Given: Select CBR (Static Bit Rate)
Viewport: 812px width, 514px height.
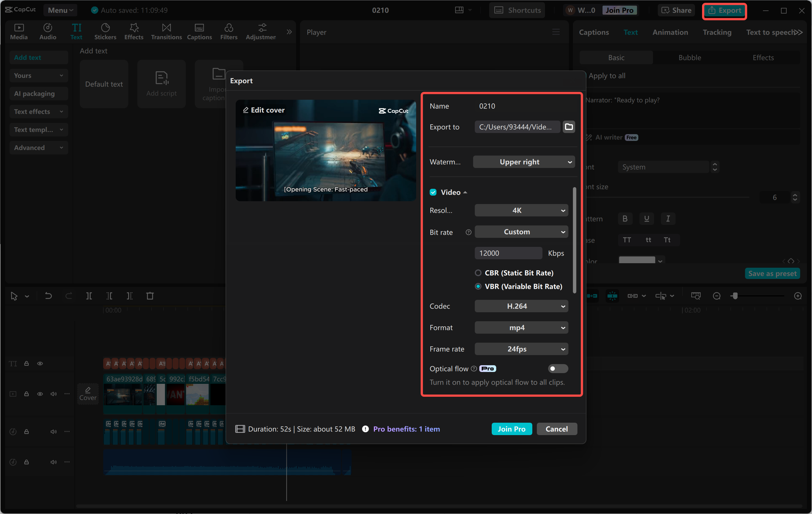Looking at the screenshot, I should point(478,273).
